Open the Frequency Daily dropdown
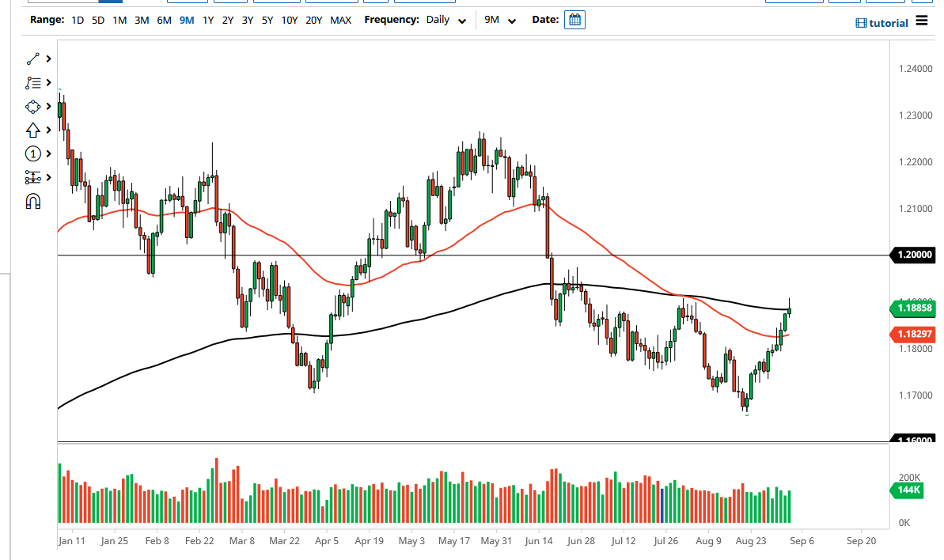Image resolution: width=944 pixels, height=560 pixels. point(446,20)
